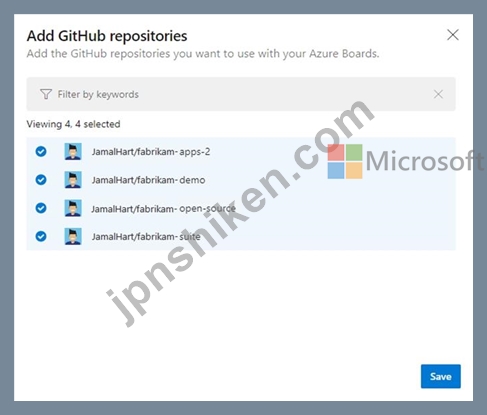The height and width of the screenshot is (415, 487).
Task: Click the Azure Boards description subtitle
Action: [203, 54]
